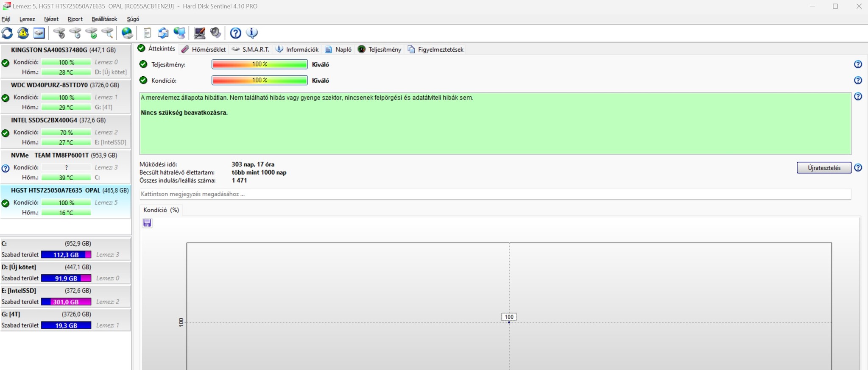The image size is (868, 370).
Task: Click the blue question mark Help toolbar icon
Action: coord(235,33)
